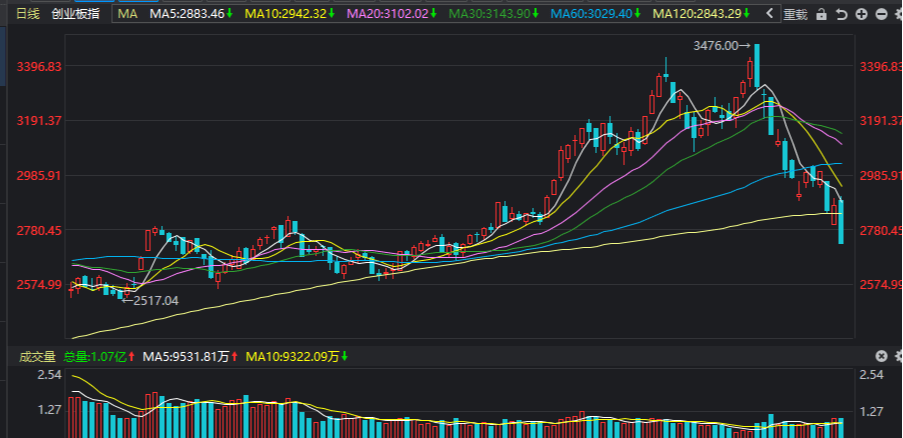Click the undo arrow icon
Screen dimensions: 903x438
coord(842,14)
